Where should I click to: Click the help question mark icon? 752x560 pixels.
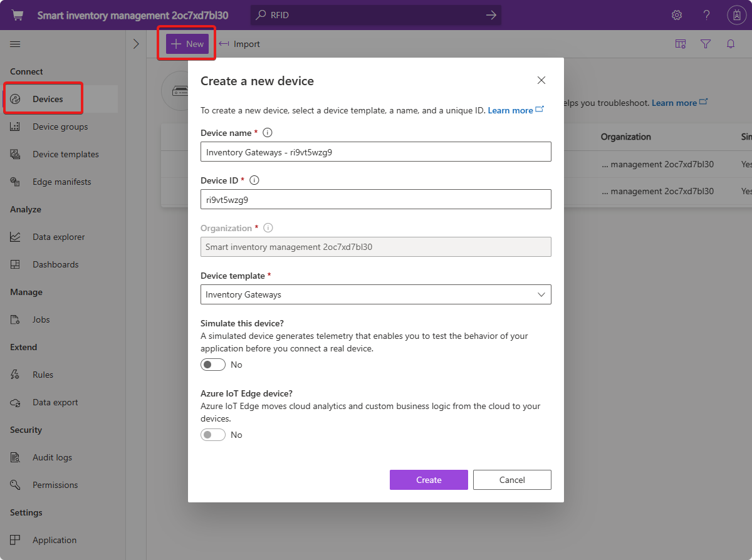(x=706, y=15)
